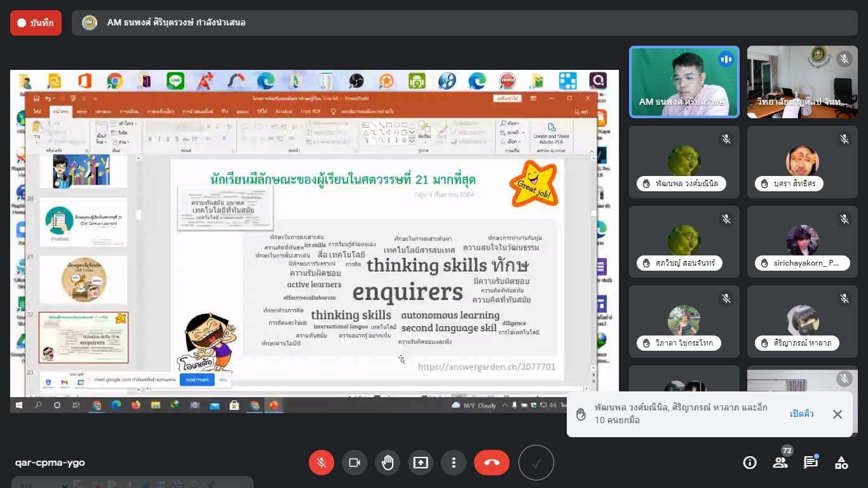The image size is (868, 488).
Task: Open the three-dot more options menu
Action: tap(454, 463)
